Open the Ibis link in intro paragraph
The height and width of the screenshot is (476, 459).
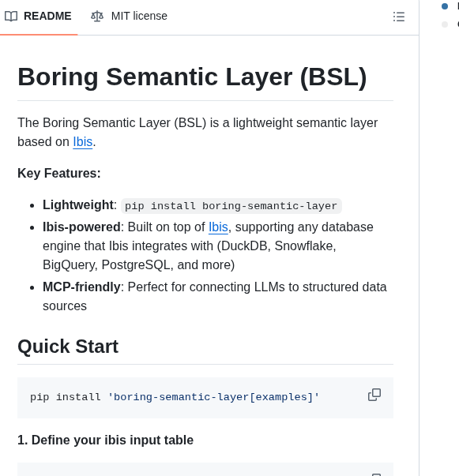click(x=83, y=142)
